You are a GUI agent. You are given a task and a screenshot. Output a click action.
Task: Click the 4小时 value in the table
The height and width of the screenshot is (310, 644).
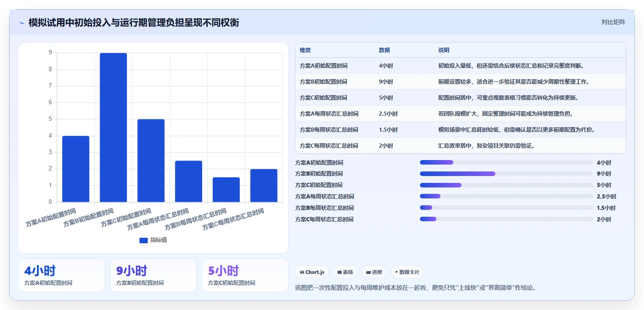tap(386, 66)
